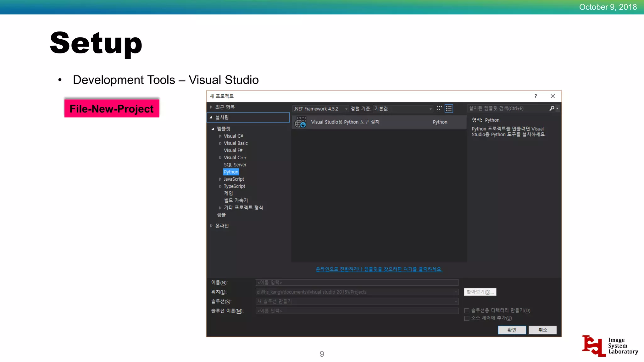Focus the 솔루션 이름 input field
The height and width of the screenshot is (362, 644).
point(357,311)
